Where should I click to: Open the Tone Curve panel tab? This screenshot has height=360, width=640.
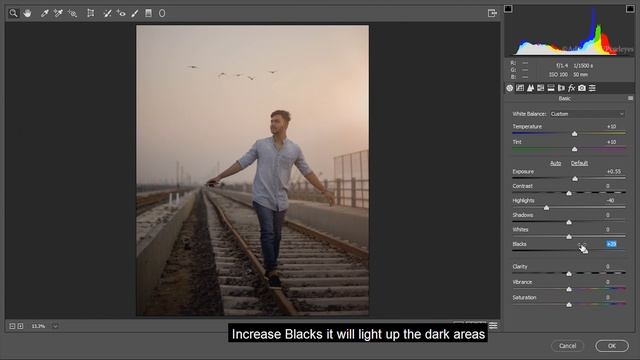[520, 88]
